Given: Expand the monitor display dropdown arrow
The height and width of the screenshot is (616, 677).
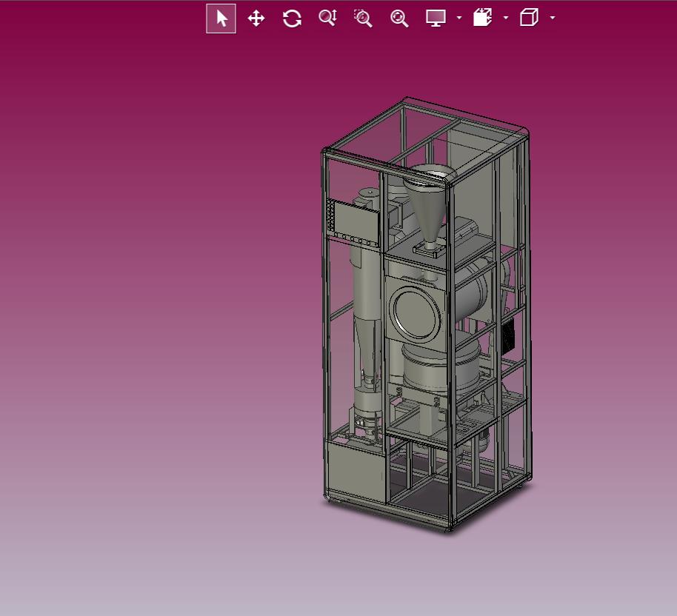Looking at the screenshot, I should (459, 18).
